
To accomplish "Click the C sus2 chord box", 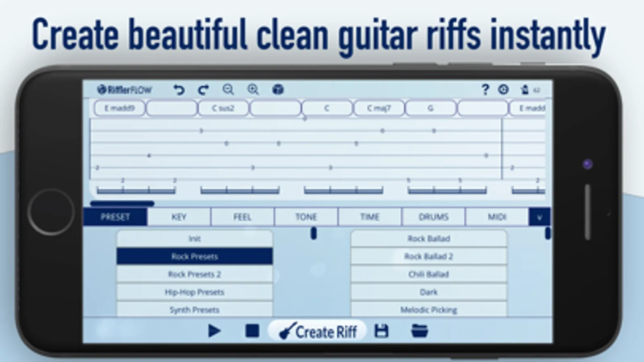I will [x=223, y=108].
